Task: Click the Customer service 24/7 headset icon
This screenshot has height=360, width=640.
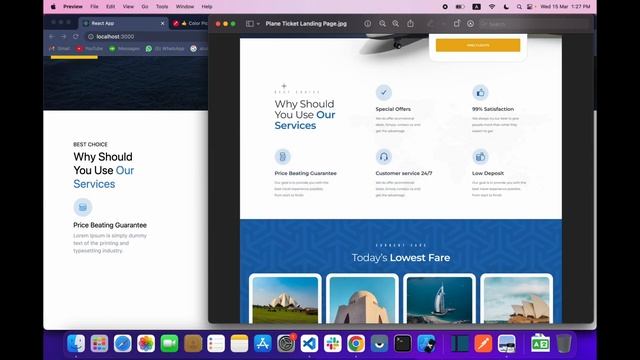Action: [x=384, y=156]
